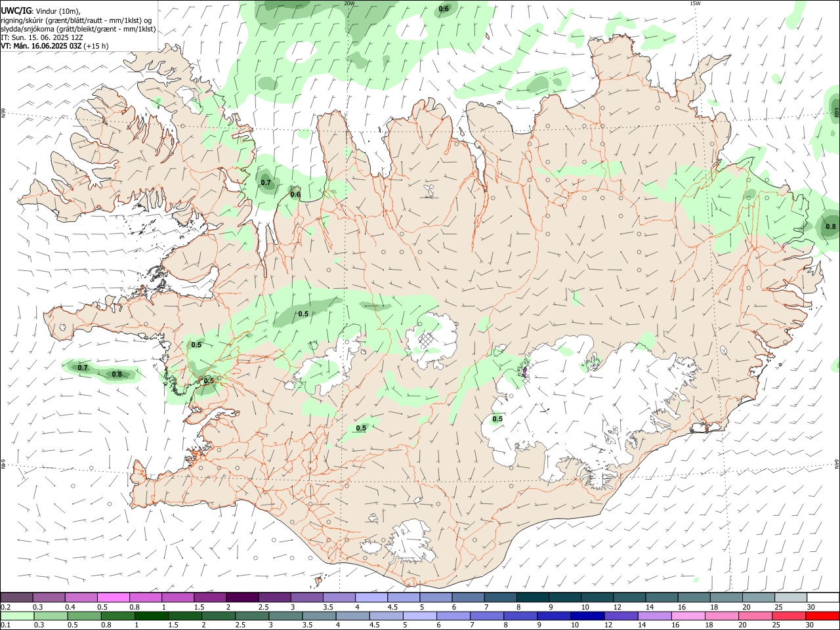
Task: Click the 'UWC/IG: Vindur (10m),' title text
Action: (x=41, y=11)
